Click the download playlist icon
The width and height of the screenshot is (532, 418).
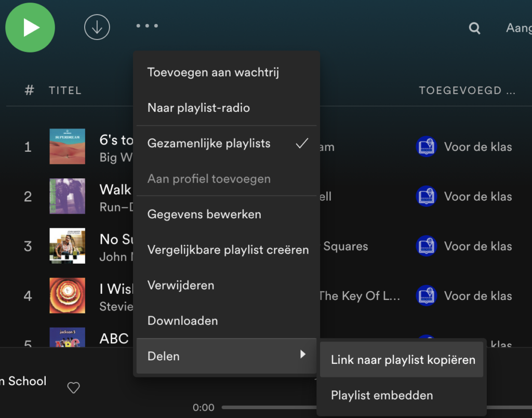pyautogui.click(x=97, y=27)
